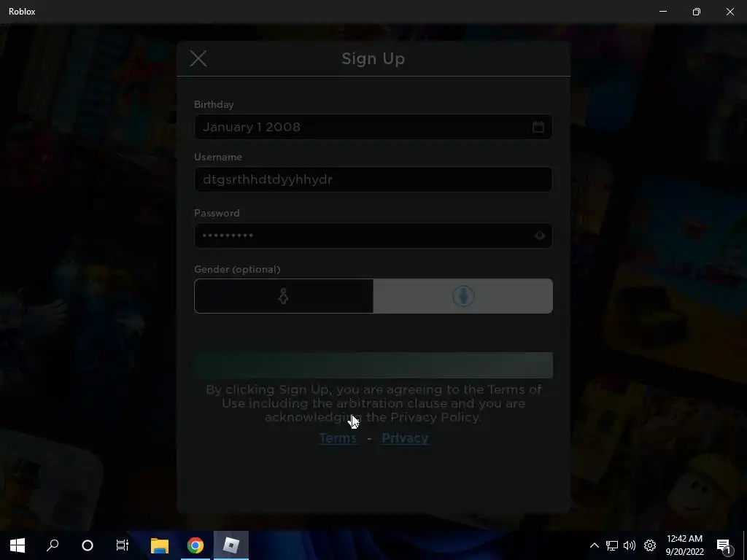The image size is (747, 560).
Task: Open the Terms link
Action: click(338, 438)
